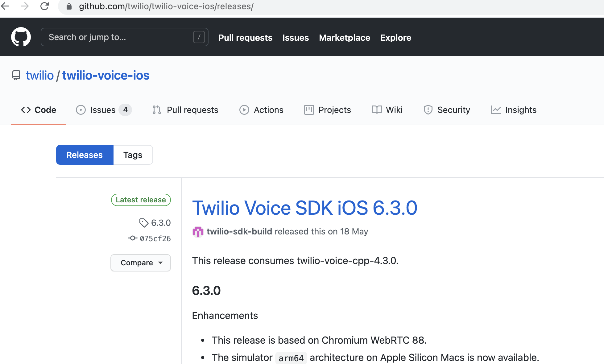The image size is (604, 364).
Task: Click the Projects board icon
Action: tap(308, 110)
